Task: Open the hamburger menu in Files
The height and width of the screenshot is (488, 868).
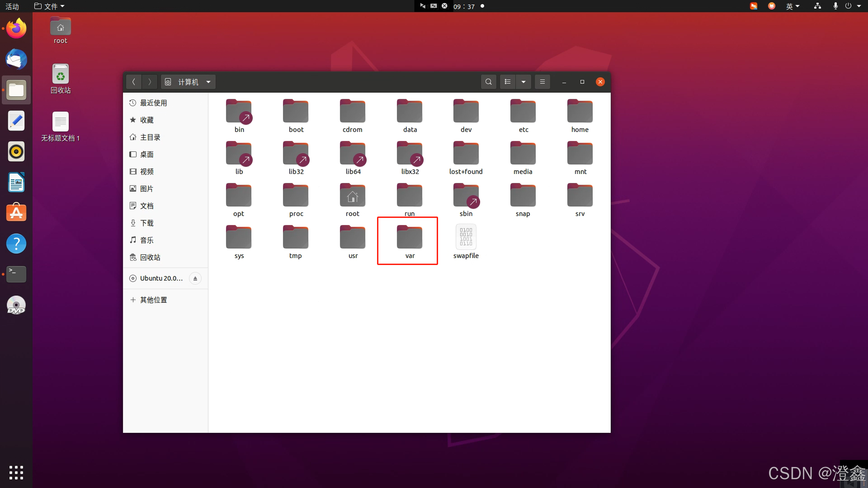Action: pos(542,82)
